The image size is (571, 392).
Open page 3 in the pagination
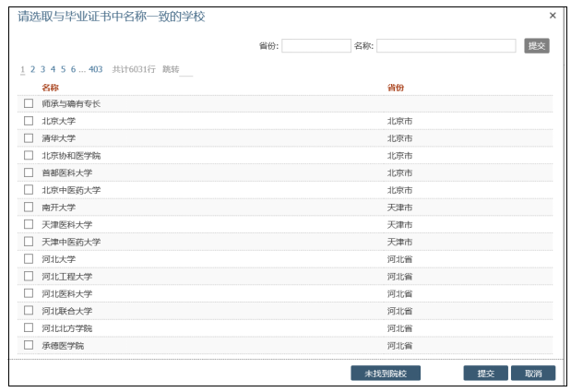(x=42, y=69)
